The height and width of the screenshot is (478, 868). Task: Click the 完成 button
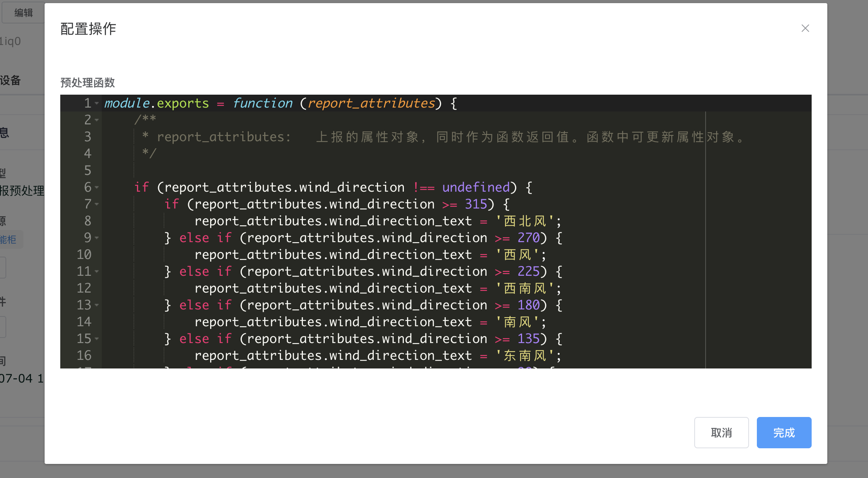coord(784,433)
